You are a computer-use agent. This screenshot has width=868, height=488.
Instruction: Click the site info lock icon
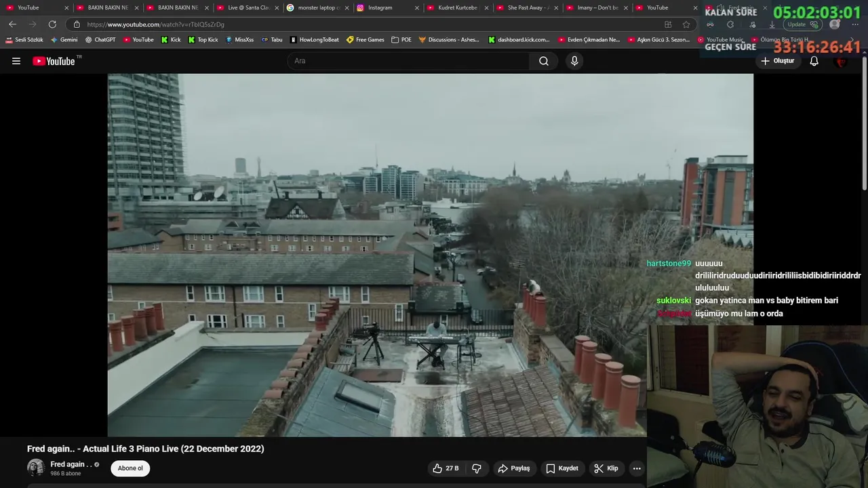click(77, 24)
